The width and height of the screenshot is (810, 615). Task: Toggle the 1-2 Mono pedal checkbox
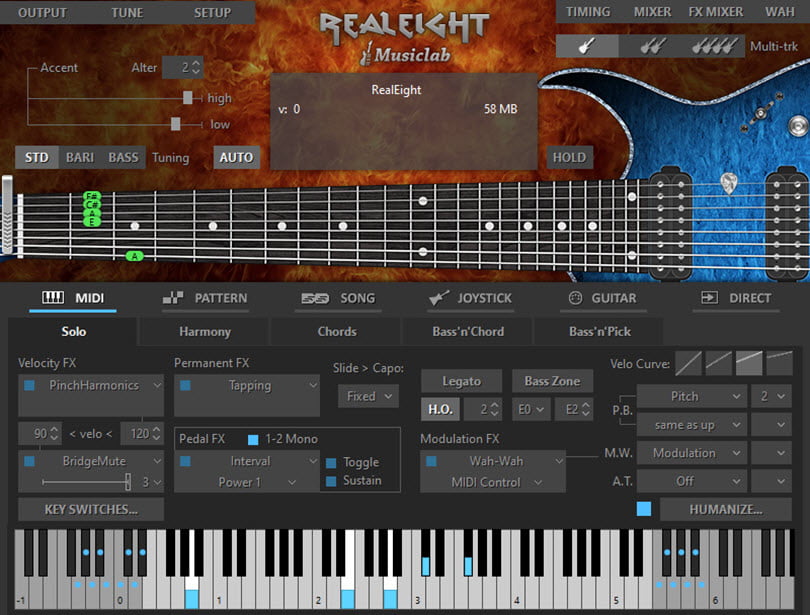253,439
